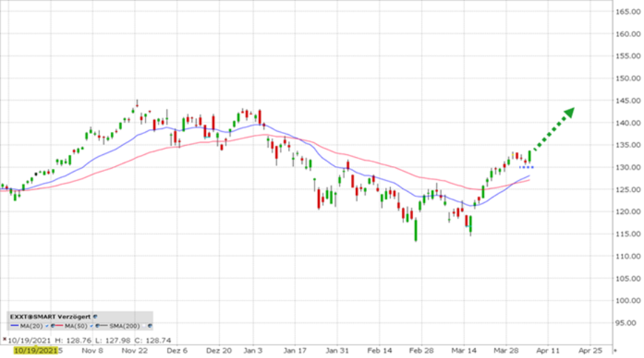Select the EXXT@SMART Verzögert legend title

click(50, 317)
